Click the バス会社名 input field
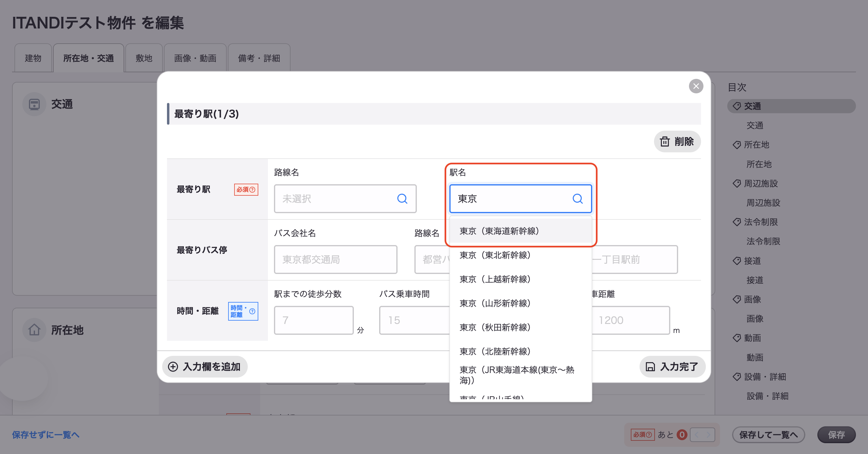The height and width of the screenshot is (454, 868). tap(336, 260)
